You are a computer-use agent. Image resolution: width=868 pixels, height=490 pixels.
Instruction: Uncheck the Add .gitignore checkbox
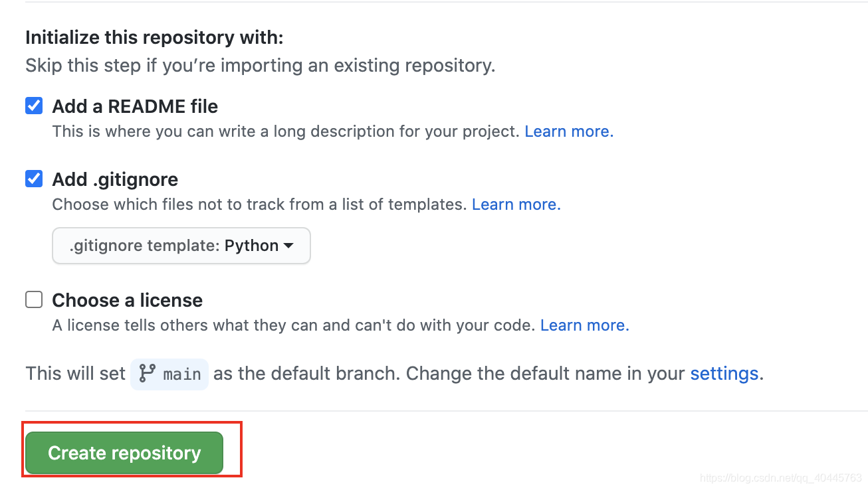pyautogui.click(x=34, y=179)
